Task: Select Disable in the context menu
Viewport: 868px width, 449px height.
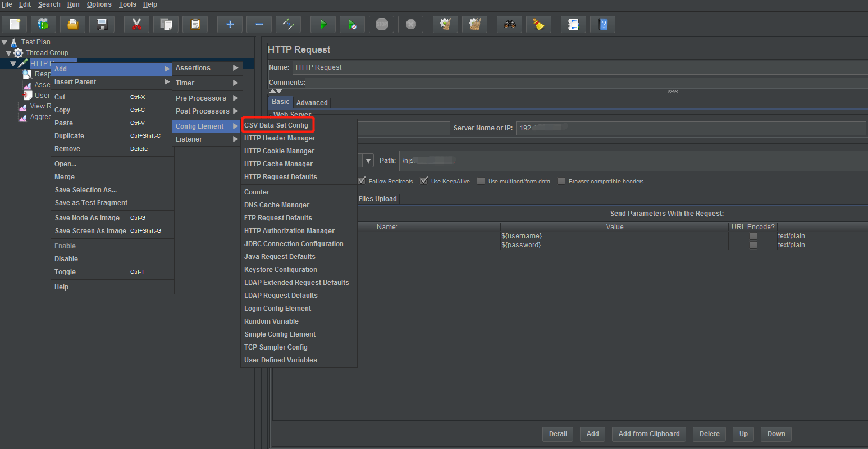Action: [x=112, y=259]
